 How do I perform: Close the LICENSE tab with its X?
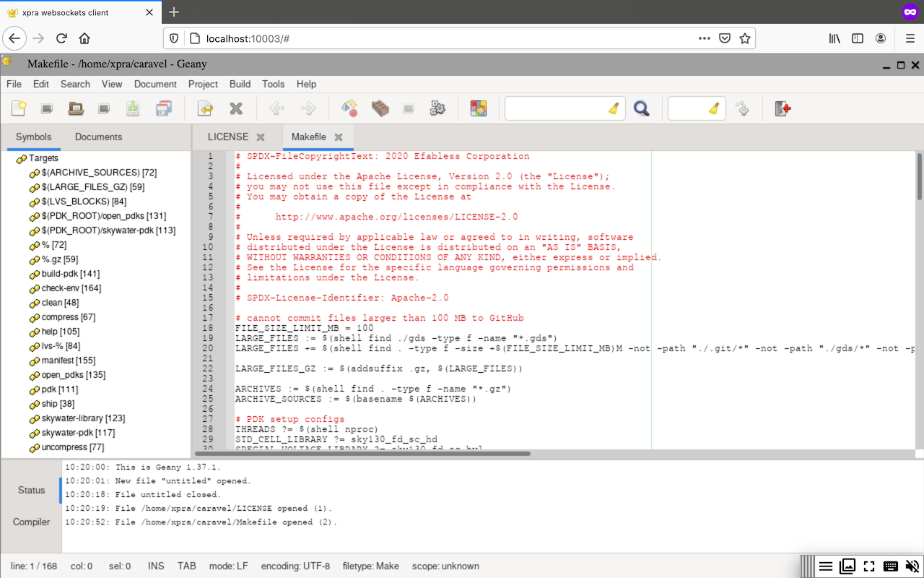261,137
